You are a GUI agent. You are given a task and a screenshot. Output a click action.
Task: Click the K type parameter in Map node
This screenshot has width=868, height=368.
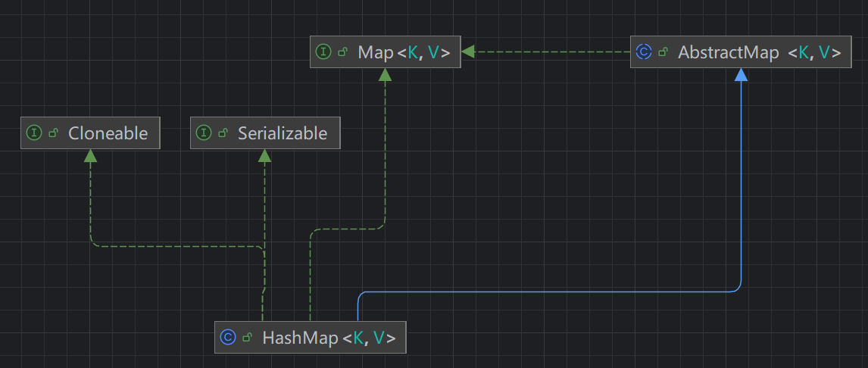click(x=413, y=52)
